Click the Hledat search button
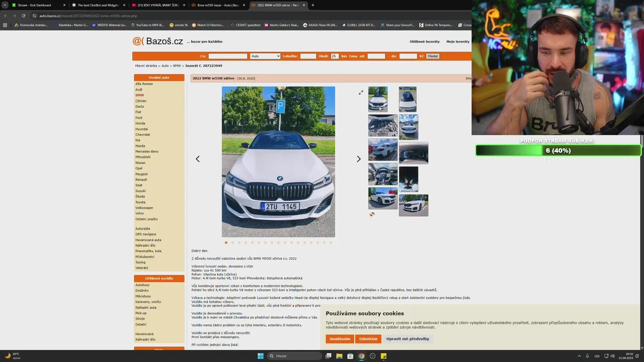 tap(433, 56)
